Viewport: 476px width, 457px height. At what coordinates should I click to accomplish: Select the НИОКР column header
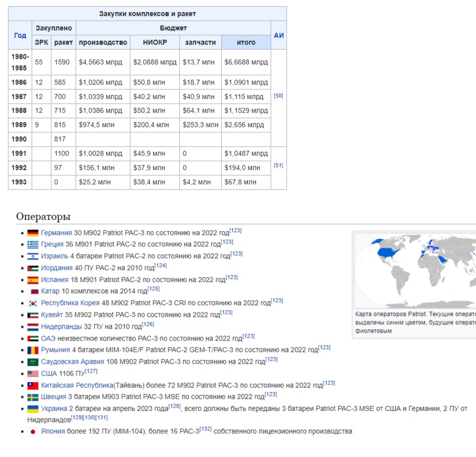coord(155,42)
